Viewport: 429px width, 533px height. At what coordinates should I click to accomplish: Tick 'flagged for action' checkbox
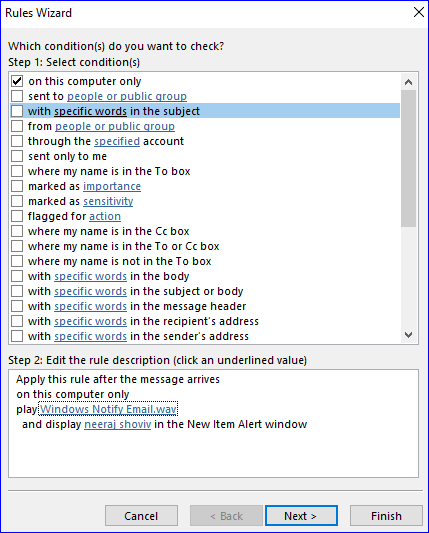pyautogui.click(x=17, y=216)
